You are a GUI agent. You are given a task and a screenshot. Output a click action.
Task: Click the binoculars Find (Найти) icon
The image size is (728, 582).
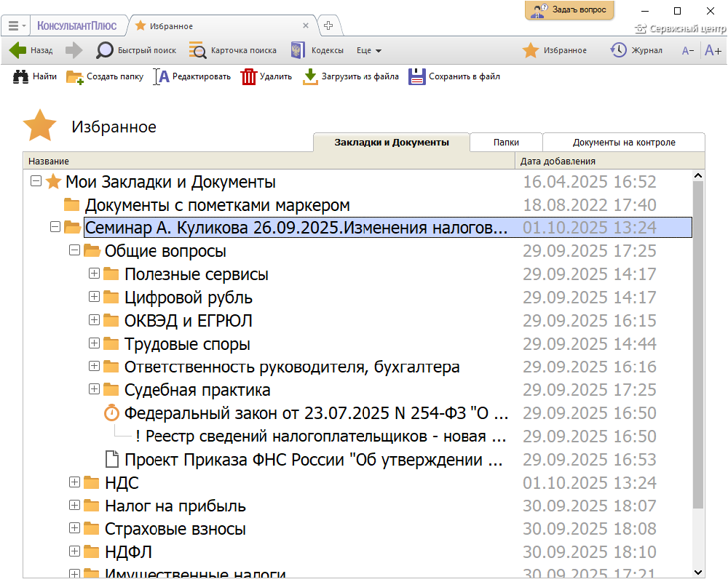pos(21,76)
